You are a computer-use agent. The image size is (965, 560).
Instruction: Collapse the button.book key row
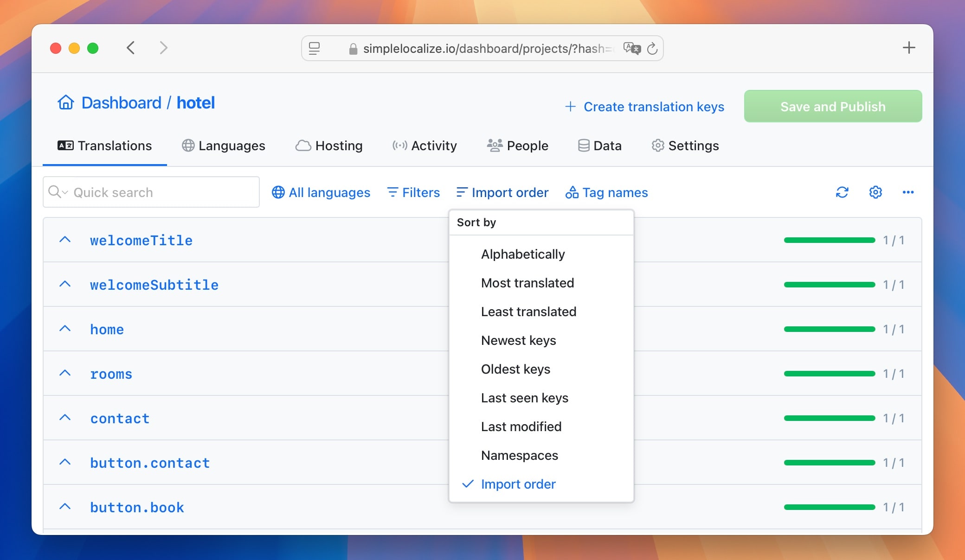[65, 507]
